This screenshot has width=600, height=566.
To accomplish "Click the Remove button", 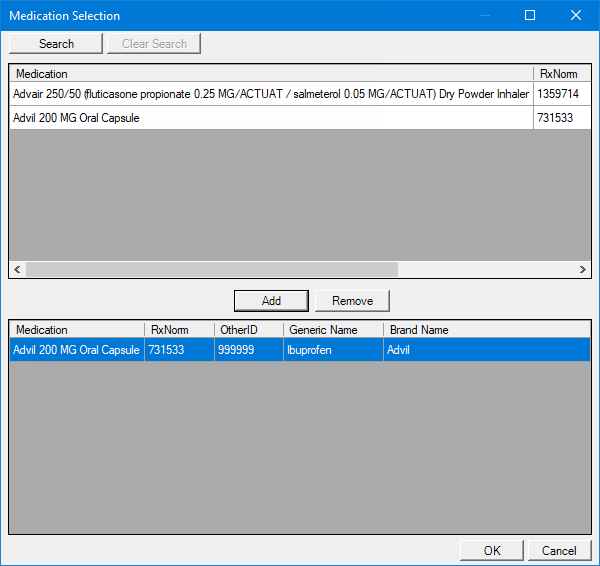I will [x=352, y=301].
